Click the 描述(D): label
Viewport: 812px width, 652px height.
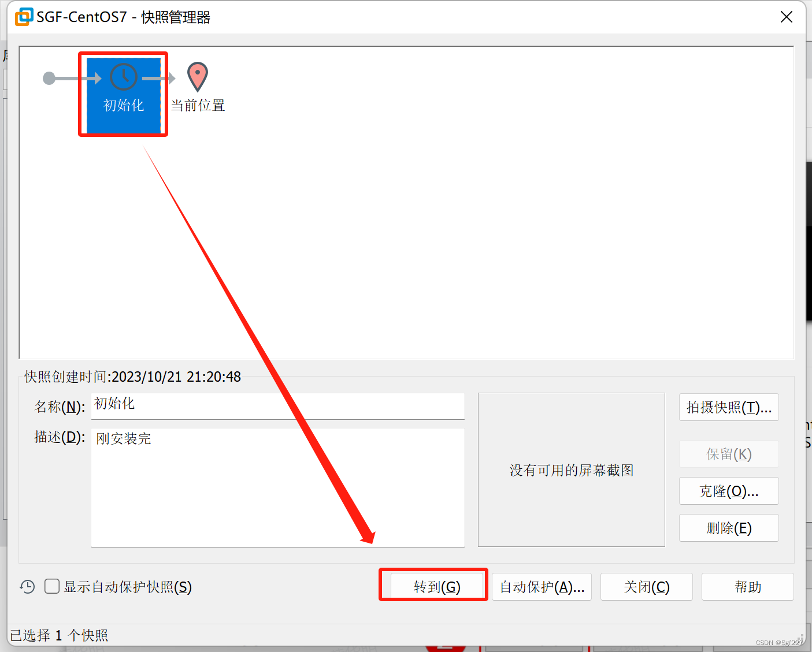(x=60, y=437)
